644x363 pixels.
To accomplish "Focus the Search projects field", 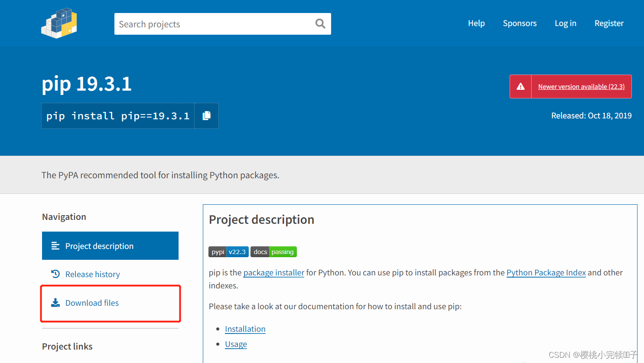I will [223, 24].
